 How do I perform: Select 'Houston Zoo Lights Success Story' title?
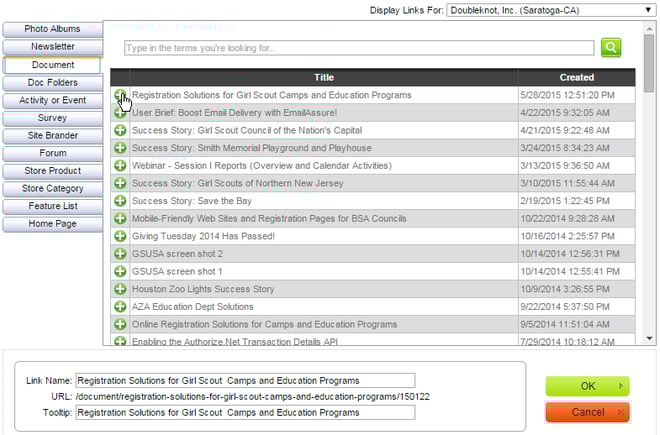(203, 289)
